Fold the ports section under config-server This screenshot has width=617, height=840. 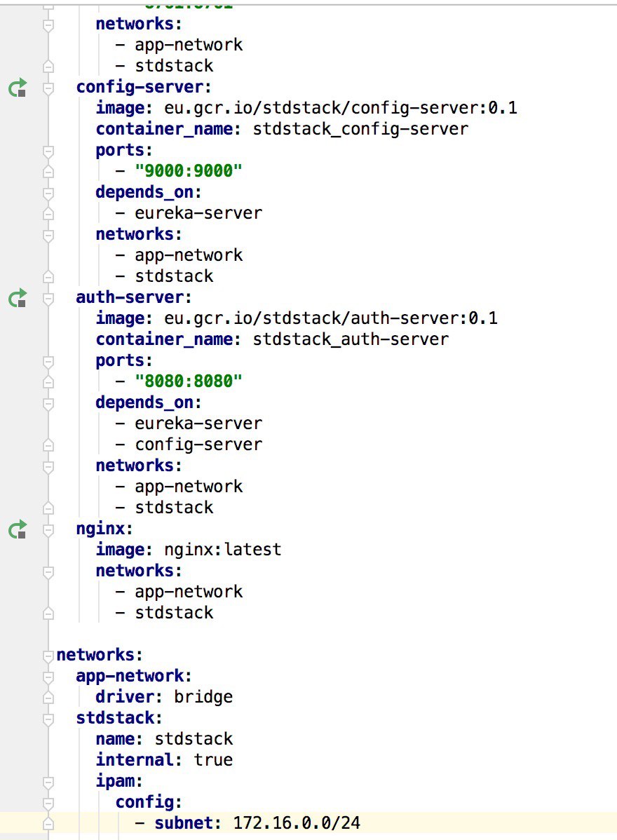pos(48,151)
